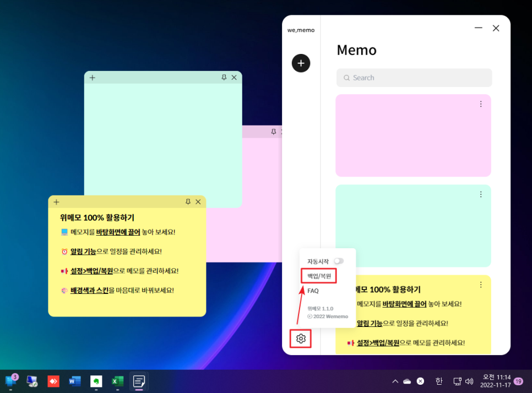532x393 pixels.
Task: Open the we,memo app in the taskbar
Action: [x=139, y=381]
